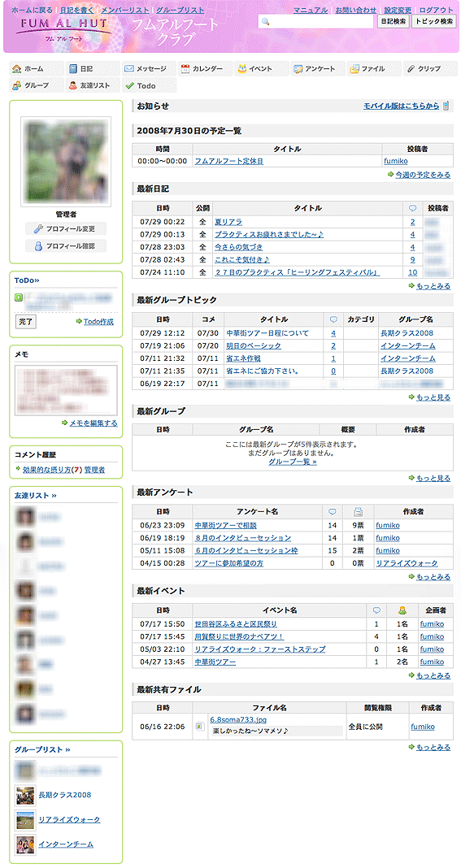Image resolution: width=461 pixels, height=868 pixels.
Task: Click the クリップ paperclip icon
Action: pyautogui.click(x=411, y=68)
